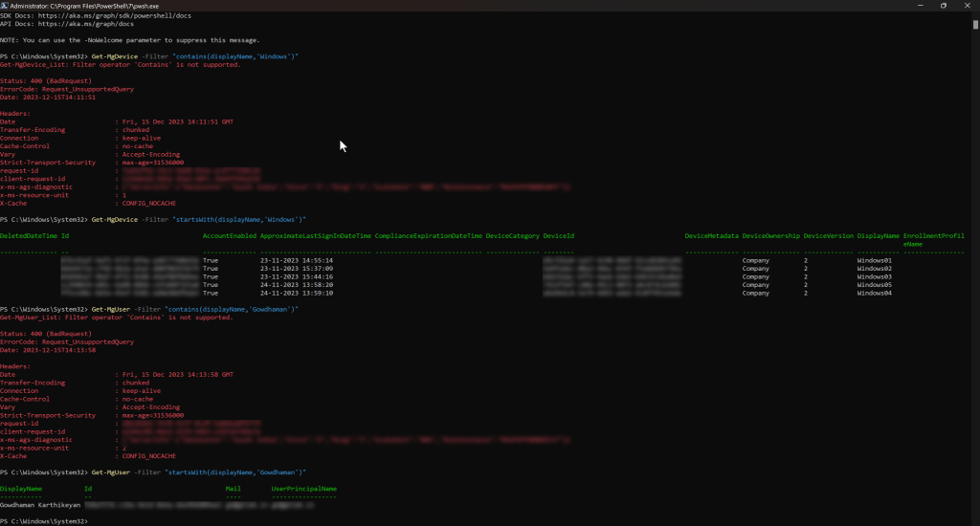Screen dimensions: 980x526
Task: Click the 'Date: 2023-12-15T14:11:51' error line
Action: (x=48, y=98)
